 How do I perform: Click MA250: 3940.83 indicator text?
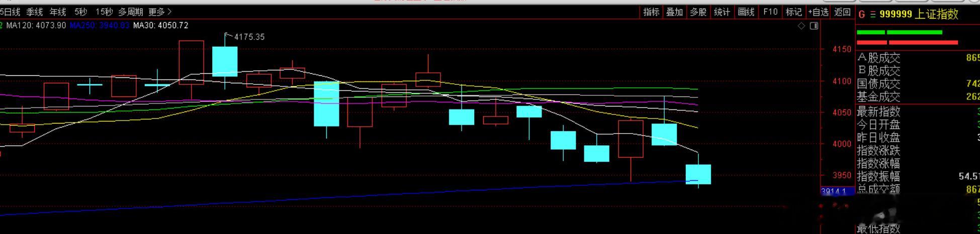point(100,25)
